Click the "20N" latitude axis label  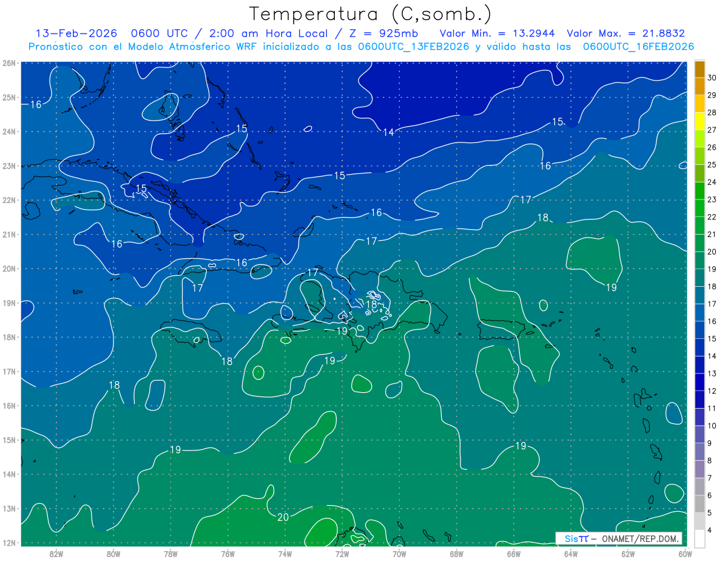pyautogui.click(x=9, y=269)
